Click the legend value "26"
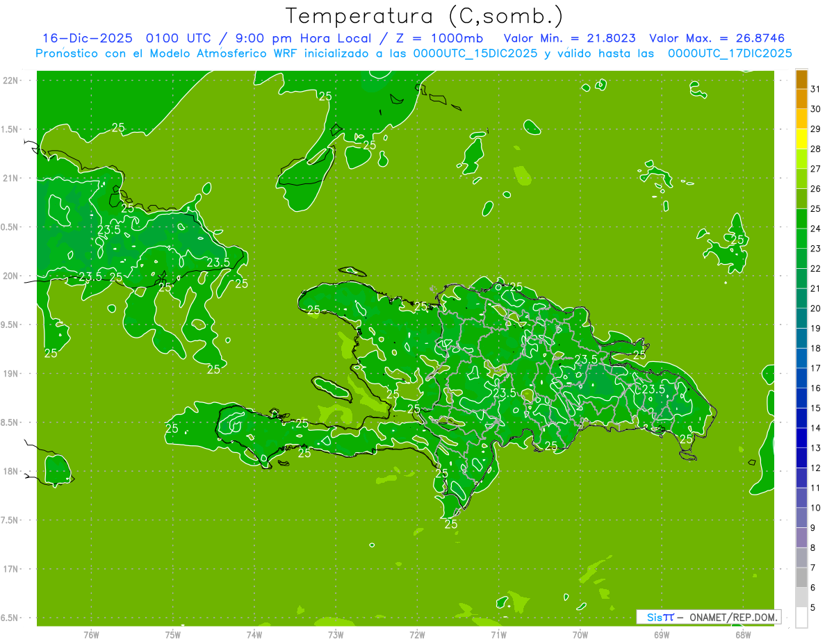 click(x=816, y=189)
